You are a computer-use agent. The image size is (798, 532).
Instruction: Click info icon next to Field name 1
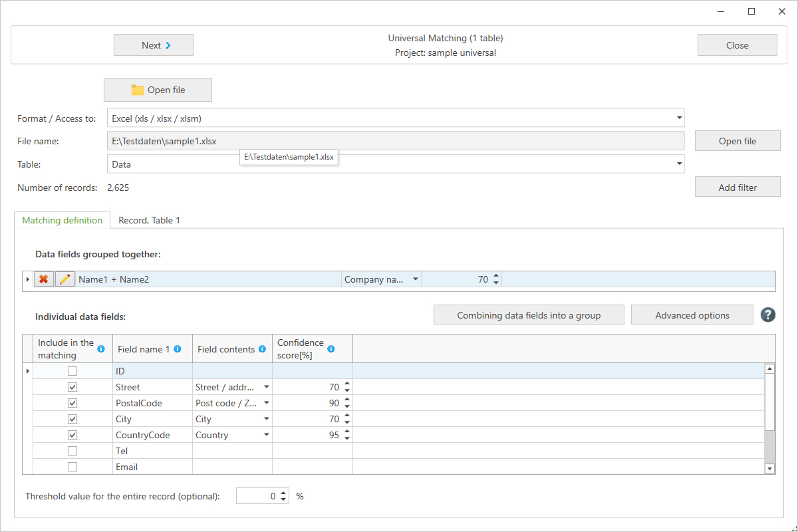[178, 348]
